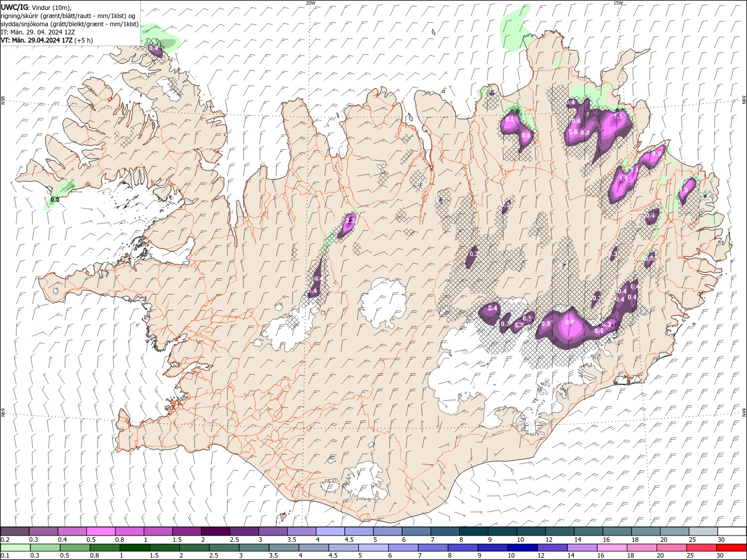Image resolution: width=747 pixels, height=560 pixels.
Task: Select the black '0.5' value off the Westfjords coast
Action: pyautogui.click(x=55, y=199)
